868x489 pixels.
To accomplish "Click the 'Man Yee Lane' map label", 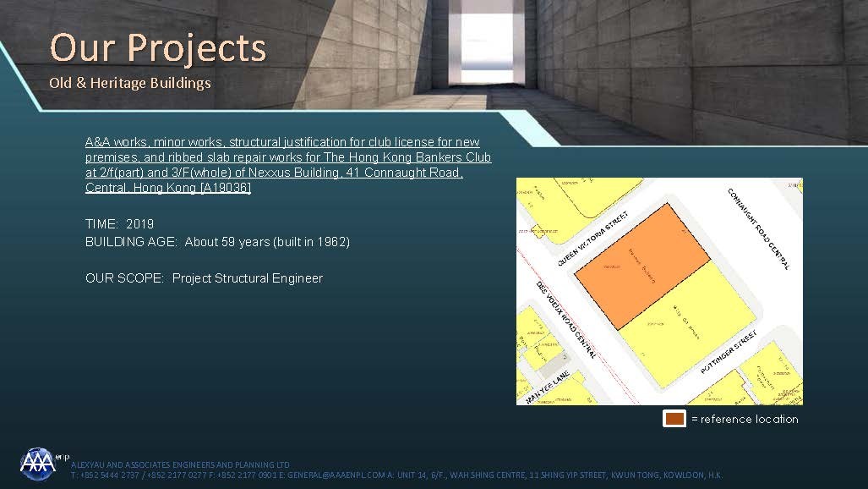I will (549, 387).
